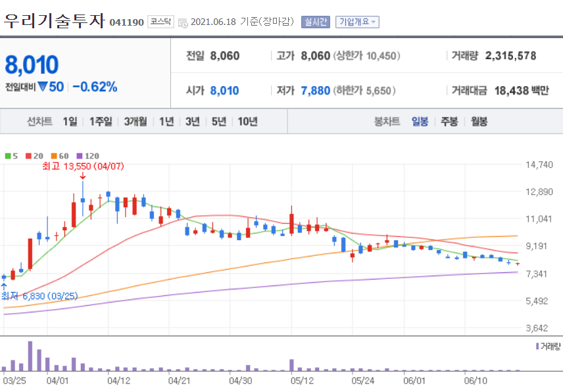Click the red 20-day moving average swatch
The image size is (563, 392).
click(29, 156)
